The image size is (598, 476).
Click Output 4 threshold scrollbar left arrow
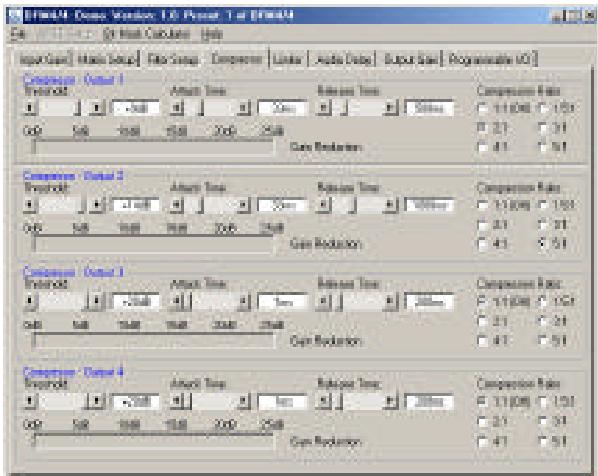(30, 401)
